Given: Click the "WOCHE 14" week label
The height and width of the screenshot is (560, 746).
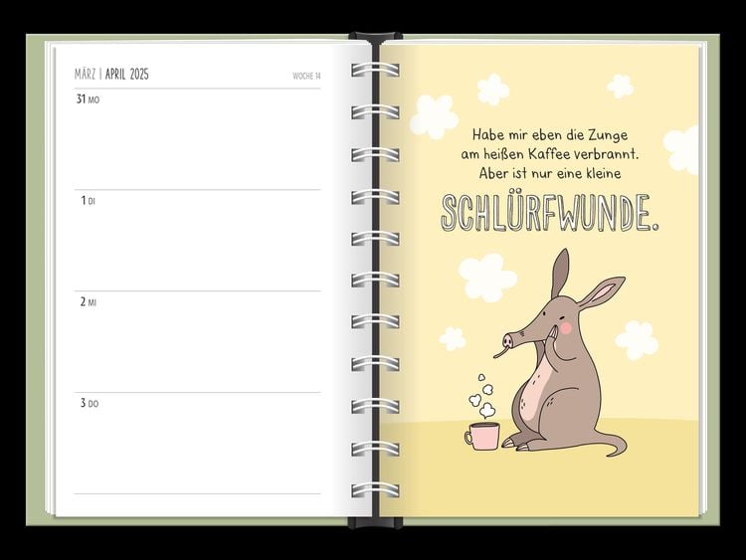Looking at the screenshot, I should click(306, 76).
